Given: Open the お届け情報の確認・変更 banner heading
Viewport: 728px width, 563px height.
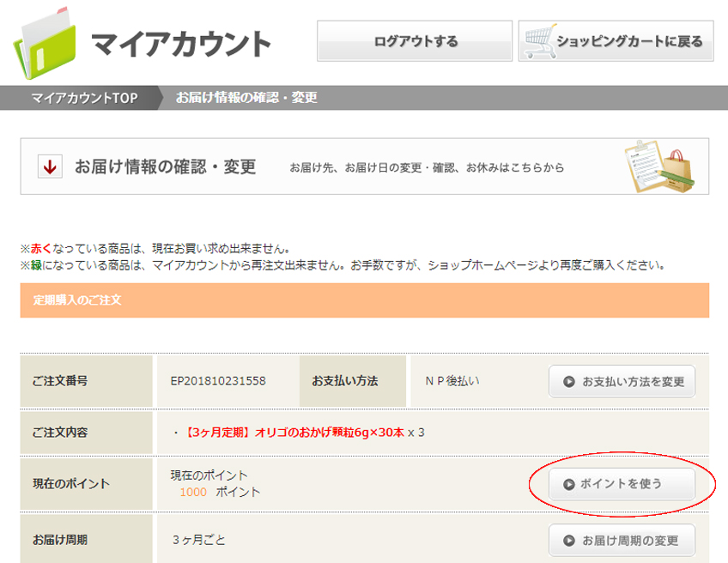Looking at the screenshot, I should [x=166, y=166].
